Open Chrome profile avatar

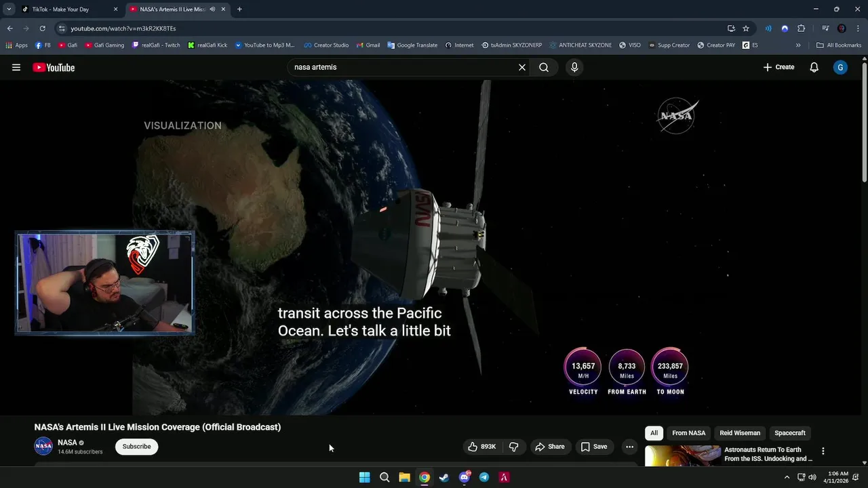coord(842,28)
